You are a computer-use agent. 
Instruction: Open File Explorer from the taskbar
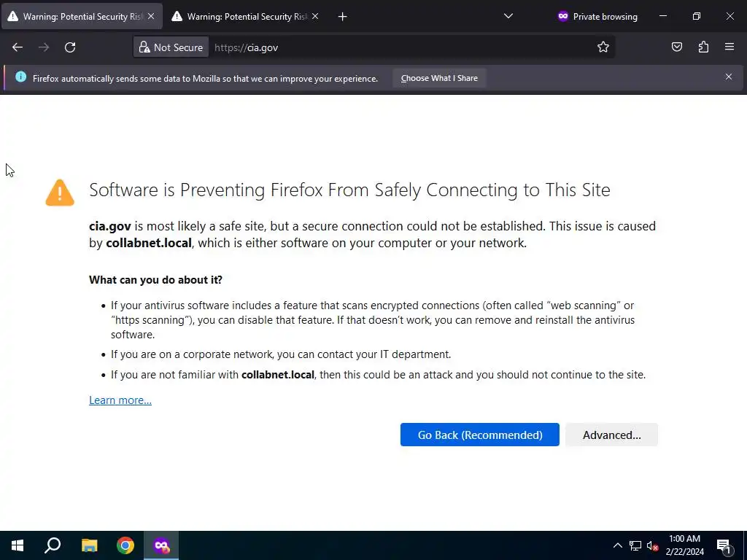[89, 545]
